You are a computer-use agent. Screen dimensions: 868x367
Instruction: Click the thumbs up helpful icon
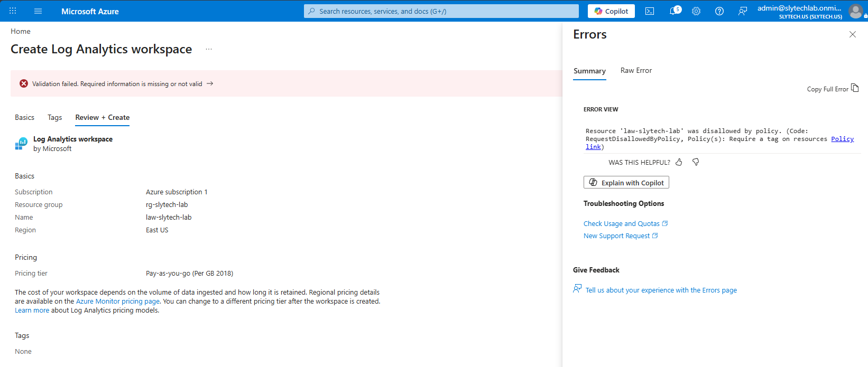tap(679, 162)
